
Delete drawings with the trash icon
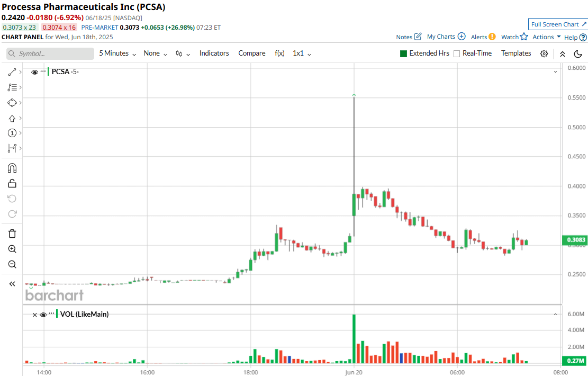(x=12, y=234)
